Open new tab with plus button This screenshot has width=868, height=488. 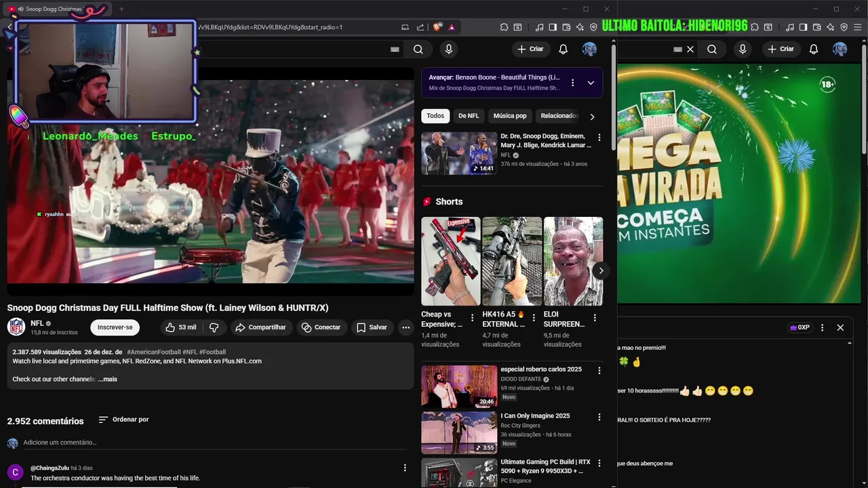point(121,9)
